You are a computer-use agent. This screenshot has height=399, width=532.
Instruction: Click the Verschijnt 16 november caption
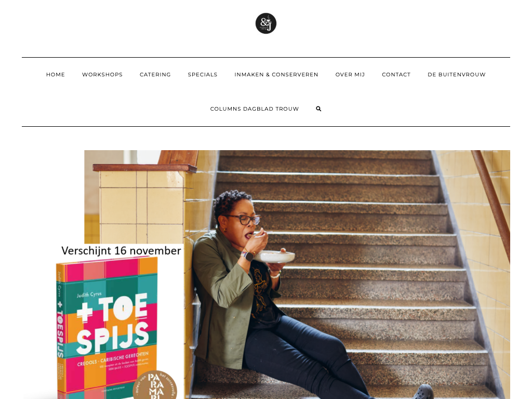pyautogui.click(x=121, y=250)
